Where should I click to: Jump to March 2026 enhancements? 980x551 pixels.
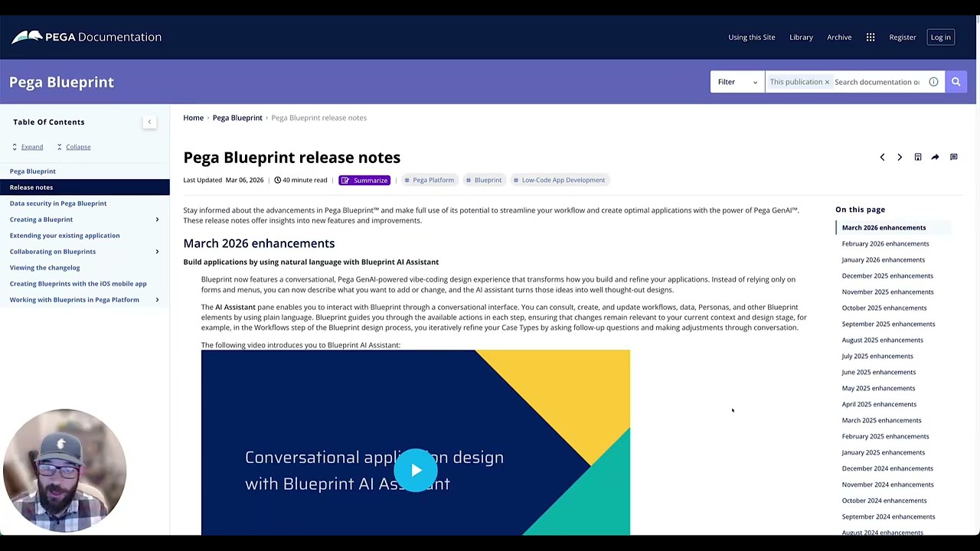(884, 227)
